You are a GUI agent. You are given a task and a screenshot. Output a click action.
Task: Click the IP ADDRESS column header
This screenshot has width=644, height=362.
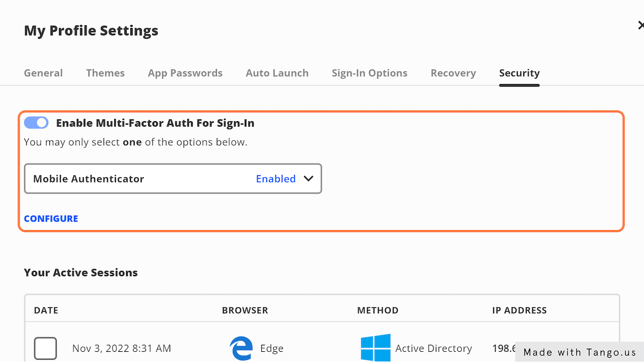pos(519,310)
